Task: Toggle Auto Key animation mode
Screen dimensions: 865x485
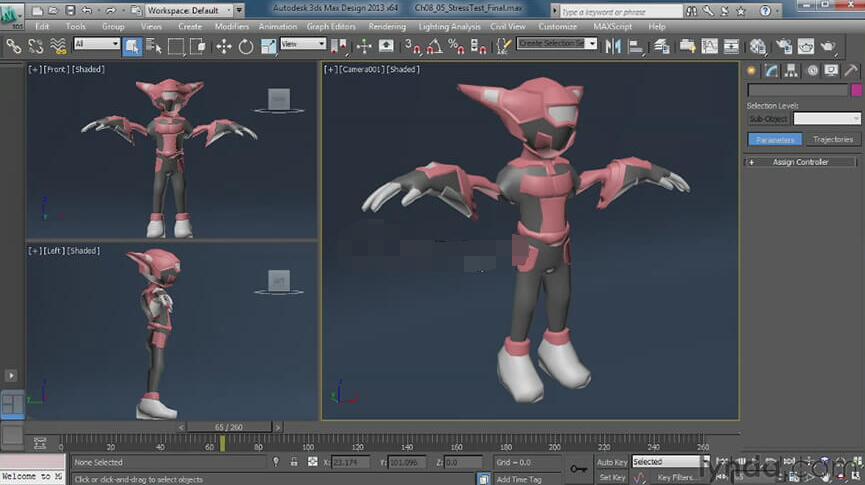Action: (x=612, y=462)
